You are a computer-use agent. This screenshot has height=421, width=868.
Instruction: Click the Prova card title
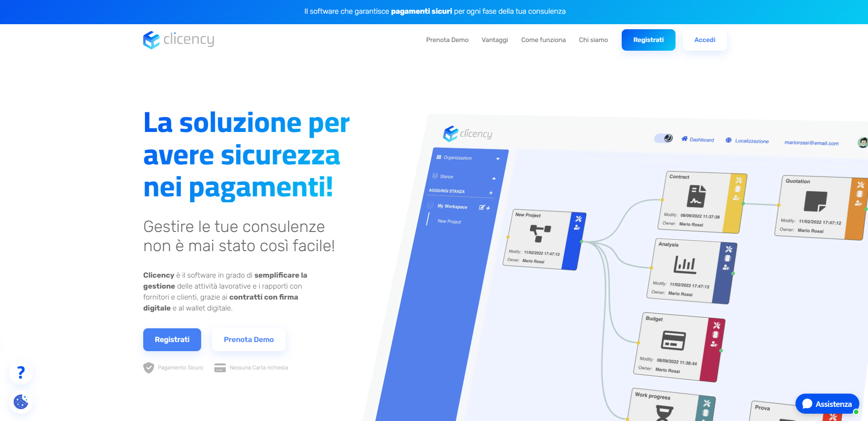[762, 408]
